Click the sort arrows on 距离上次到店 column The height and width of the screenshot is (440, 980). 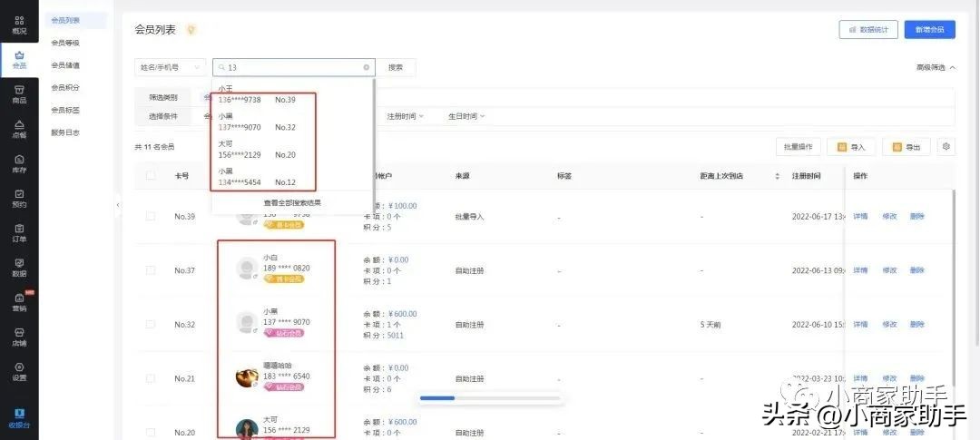(x=777, y=176)
